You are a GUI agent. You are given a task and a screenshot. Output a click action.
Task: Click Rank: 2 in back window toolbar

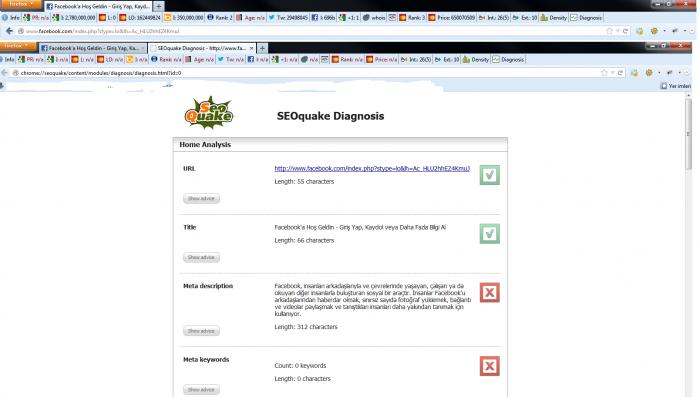(220, 18)
